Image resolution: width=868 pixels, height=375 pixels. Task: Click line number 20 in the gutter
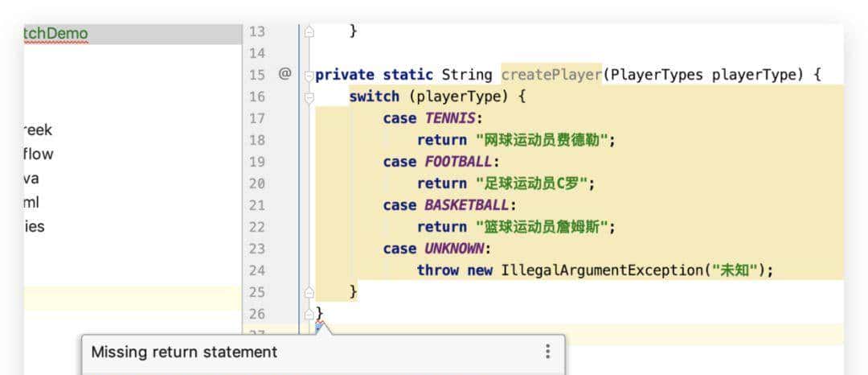click(257, 183)
